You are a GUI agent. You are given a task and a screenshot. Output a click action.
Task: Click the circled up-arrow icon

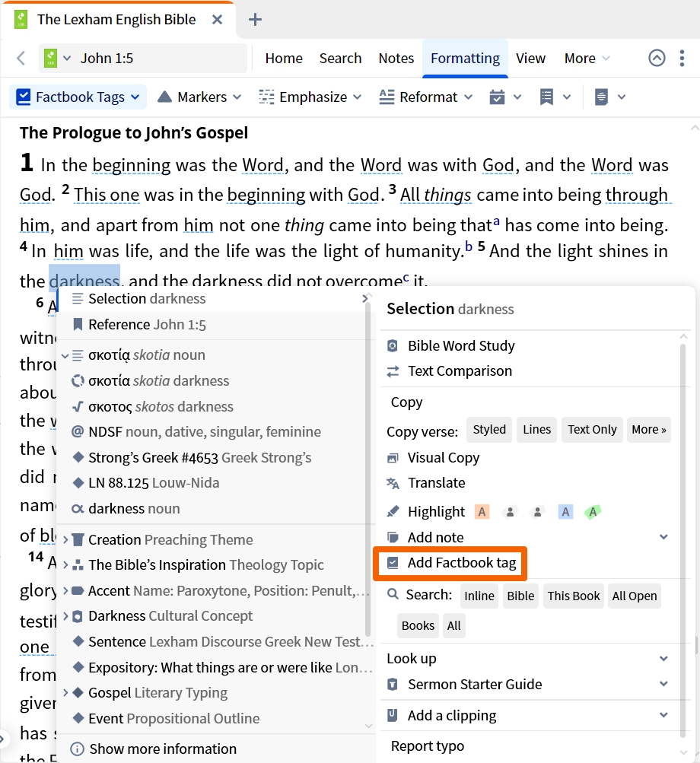[x=657, y=58]
